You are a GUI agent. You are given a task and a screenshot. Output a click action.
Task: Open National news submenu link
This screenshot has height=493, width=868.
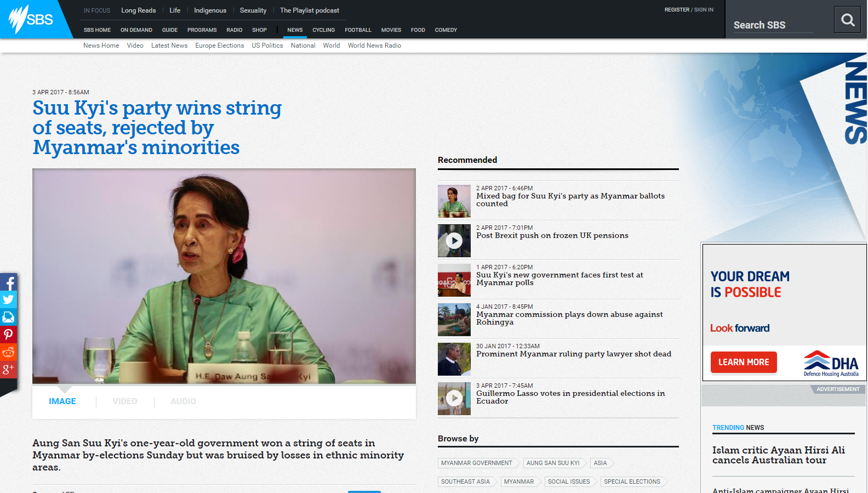point(303,46)
